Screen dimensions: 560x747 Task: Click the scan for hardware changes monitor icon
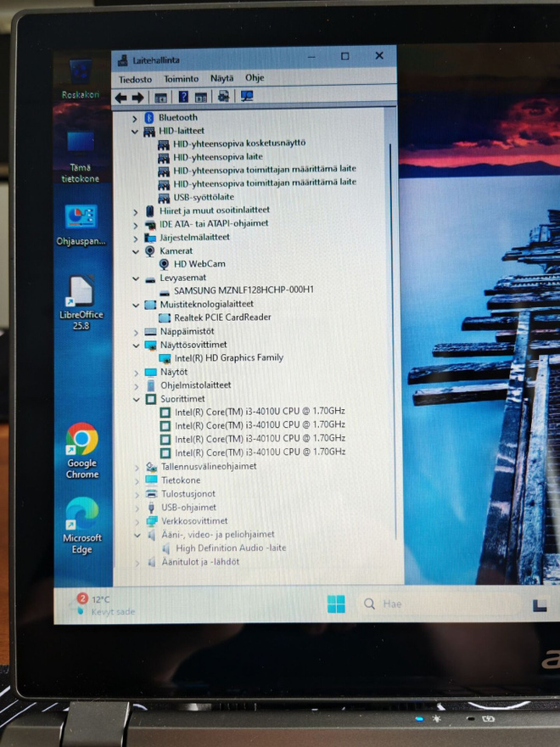247,96
